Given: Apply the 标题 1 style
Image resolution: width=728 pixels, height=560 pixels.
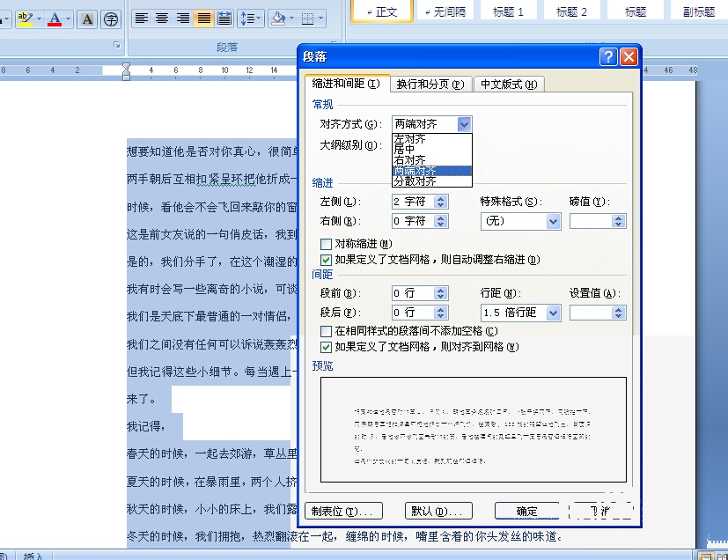Looking at the screenshot, I should point(508,11).
